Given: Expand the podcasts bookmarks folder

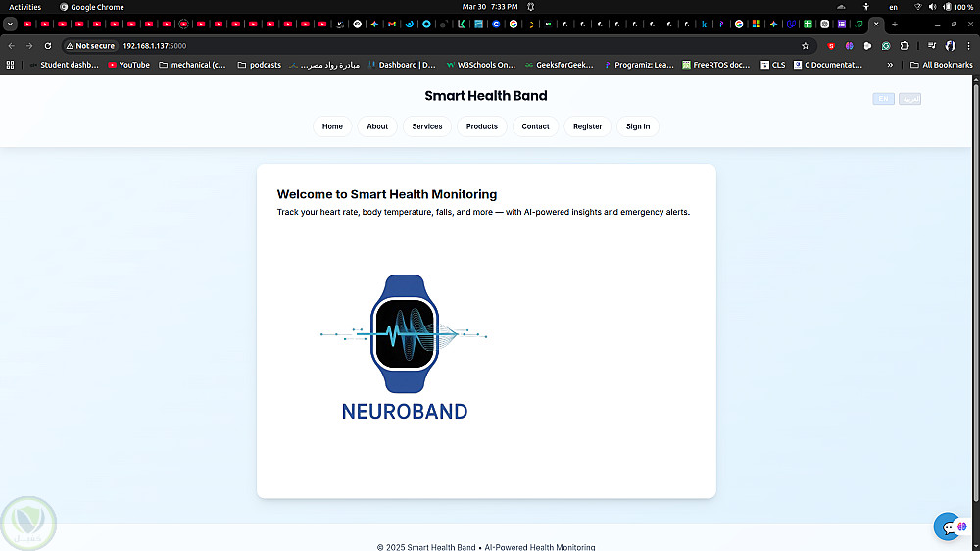Looking at the screenshot, I should click(x=260, y=65).
